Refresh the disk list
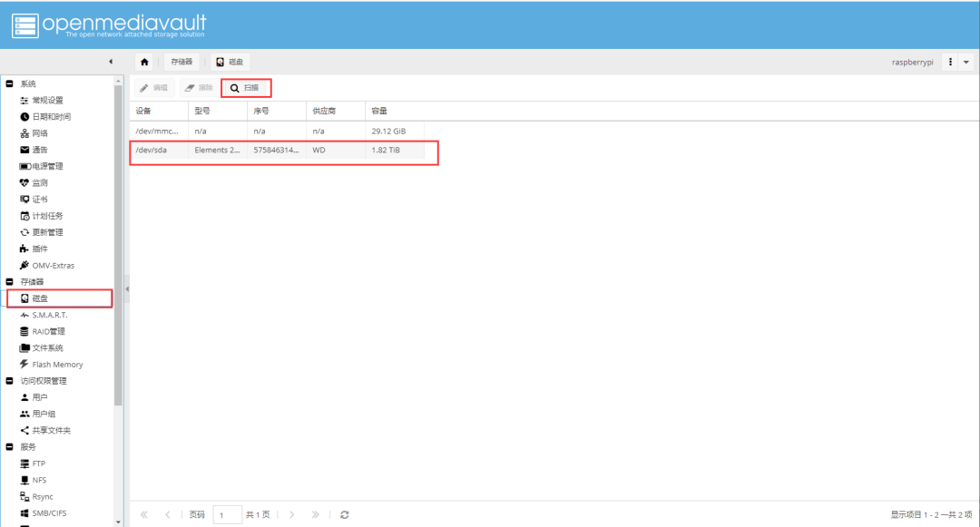980x527 pixels. (x=345, y=514)
